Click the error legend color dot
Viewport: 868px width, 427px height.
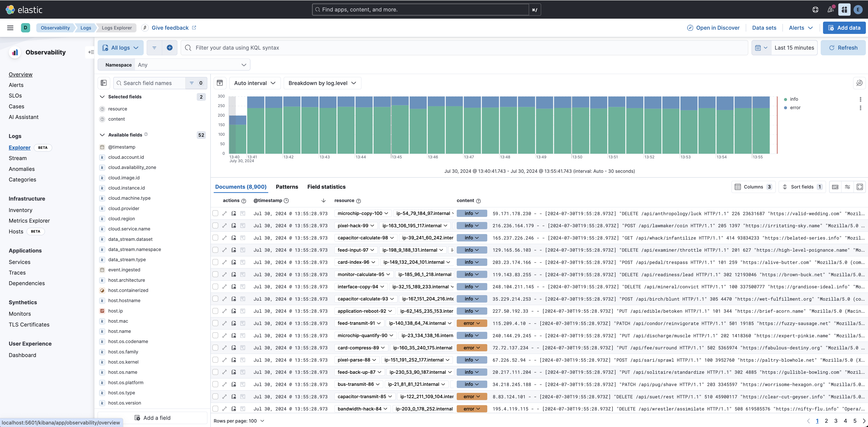[x=785, y=108]
